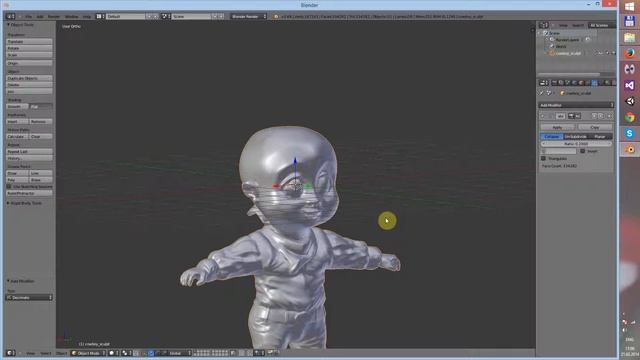
Task: Open the Modifiers properties tab icon
Action: [594, 83]
